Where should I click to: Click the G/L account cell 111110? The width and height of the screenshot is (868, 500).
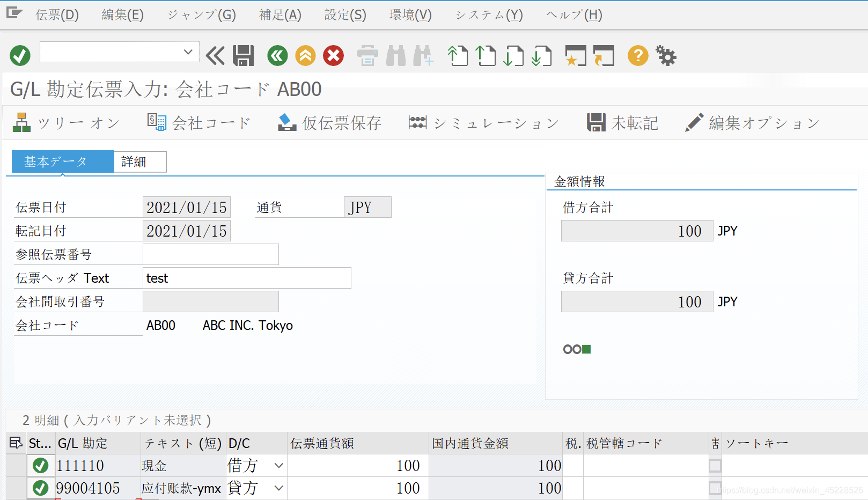click(x=97, y=466)
